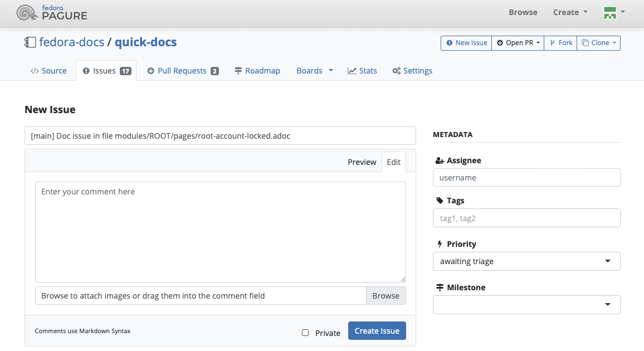
Task: Expand the Boards dropdown menu
Action: [314, 71]
